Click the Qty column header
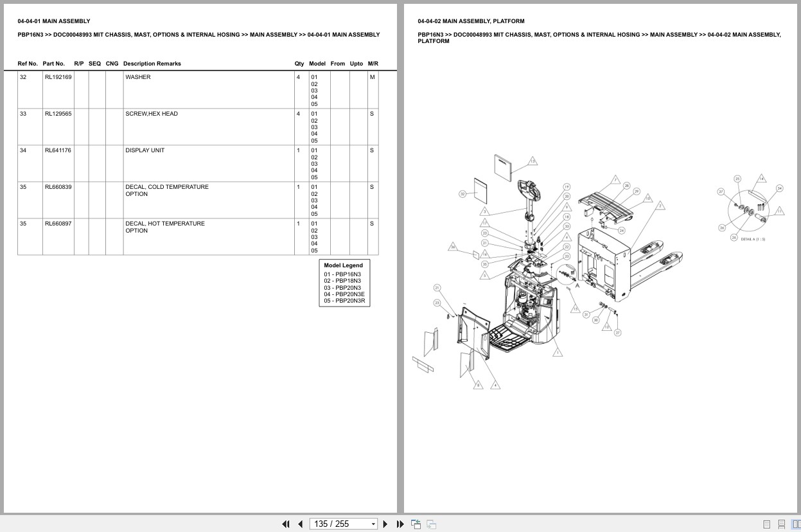801x532 pixels. pos(299,64)
